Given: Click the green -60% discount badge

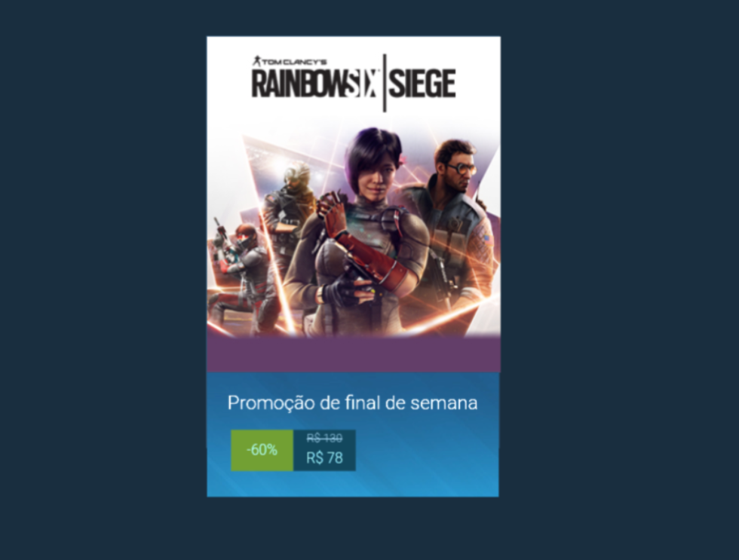Looking at the screenshot, I should coord(262,450).
